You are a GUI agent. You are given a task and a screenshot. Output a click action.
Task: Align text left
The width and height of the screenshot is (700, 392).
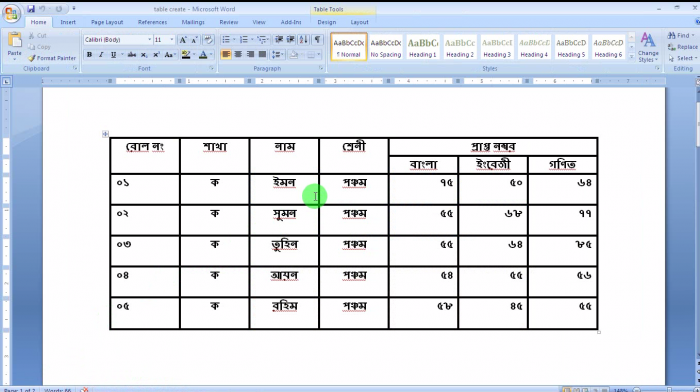click(226, 54)
